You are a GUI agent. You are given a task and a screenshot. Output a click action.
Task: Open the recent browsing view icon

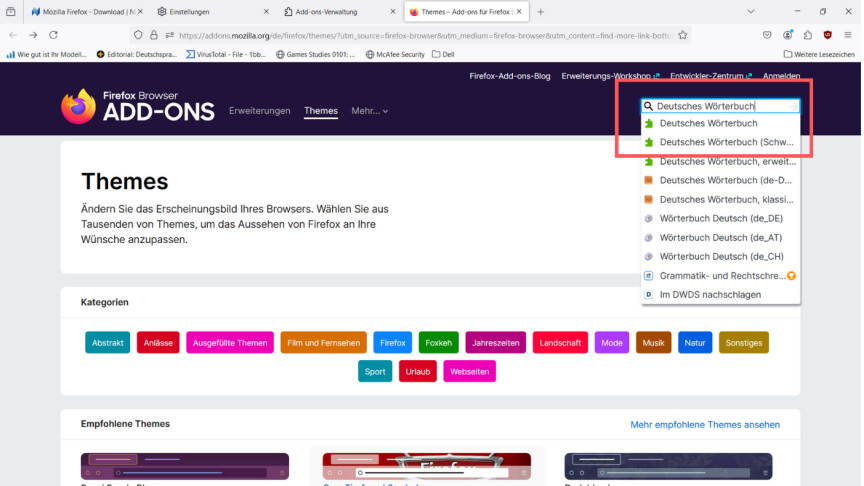10,12
